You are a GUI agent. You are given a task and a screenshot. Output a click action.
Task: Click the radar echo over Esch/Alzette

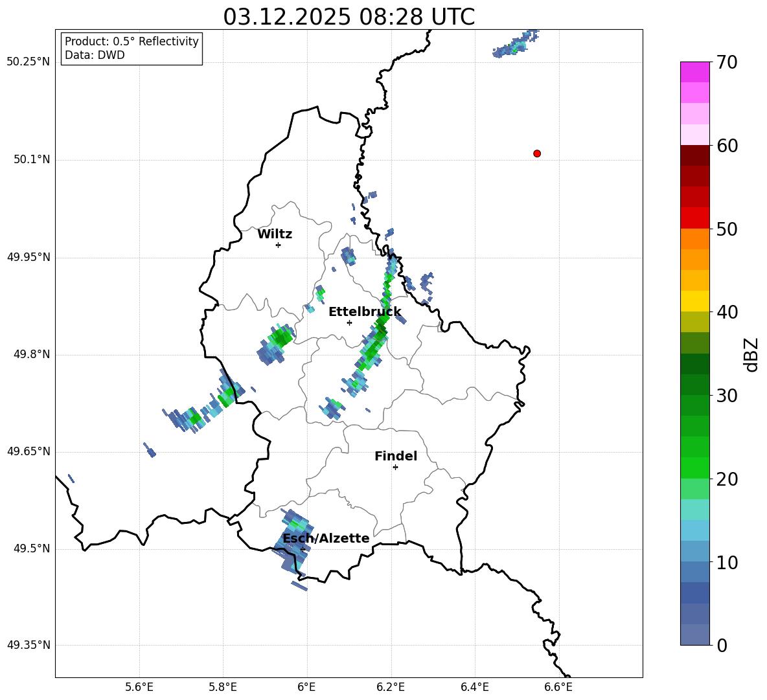pos(292,543)
